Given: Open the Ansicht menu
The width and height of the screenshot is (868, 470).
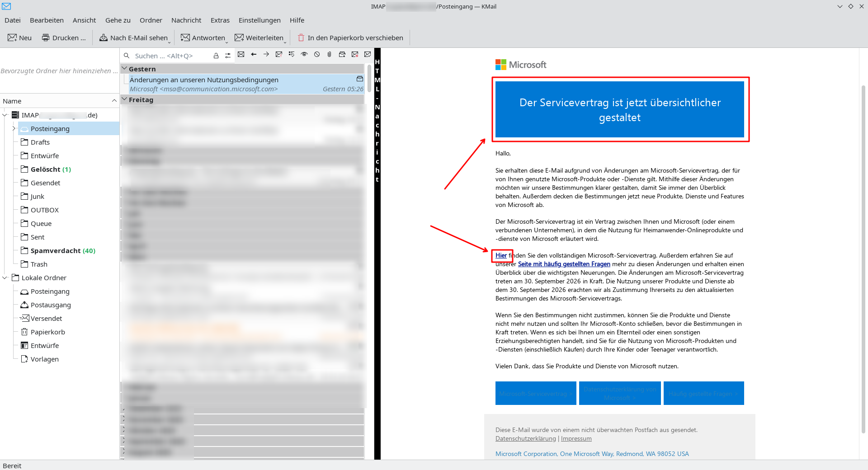Looking at the screenshot, I should pyautogui.click(x=84, y=20).
